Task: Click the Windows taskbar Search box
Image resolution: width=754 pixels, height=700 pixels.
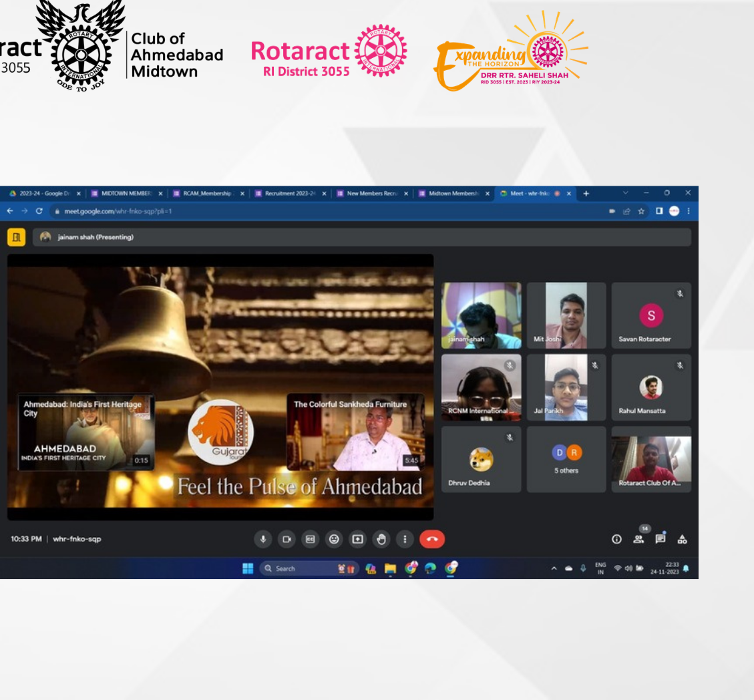Action: coord(309,569)
